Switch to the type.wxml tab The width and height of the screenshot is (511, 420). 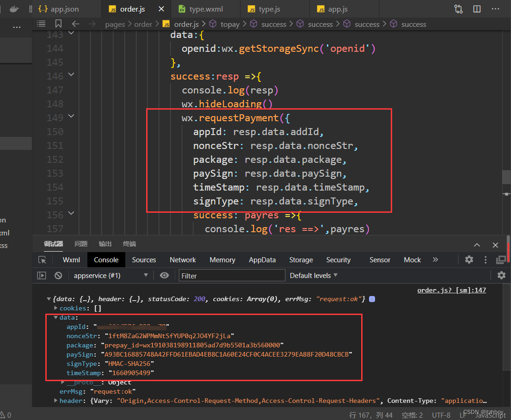point(201,9)
